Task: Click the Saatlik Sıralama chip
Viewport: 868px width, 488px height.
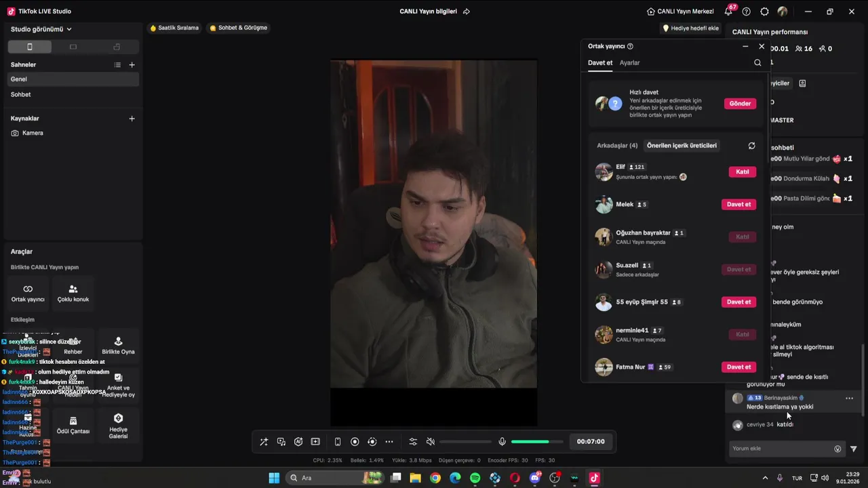Action: coord(174,28)
